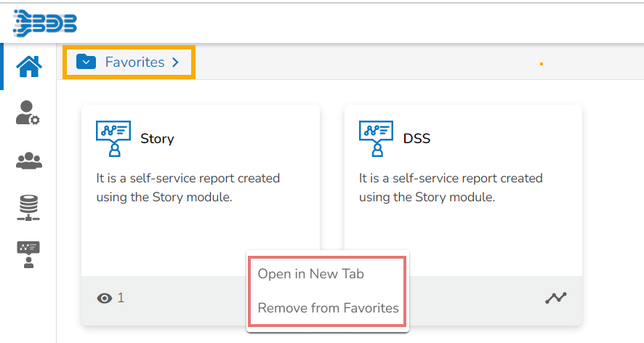This screenshot has height=343, width=644.
Task: Click the DSS card report icon
Action: pyautogui.click(x=377, y=138)
